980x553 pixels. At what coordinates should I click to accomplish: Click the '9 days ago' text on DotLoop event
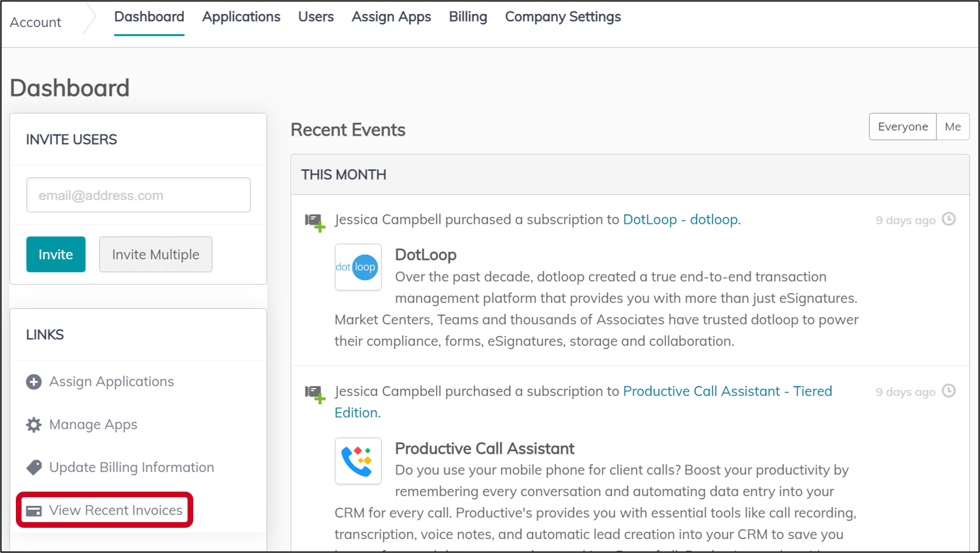(906, 220)
